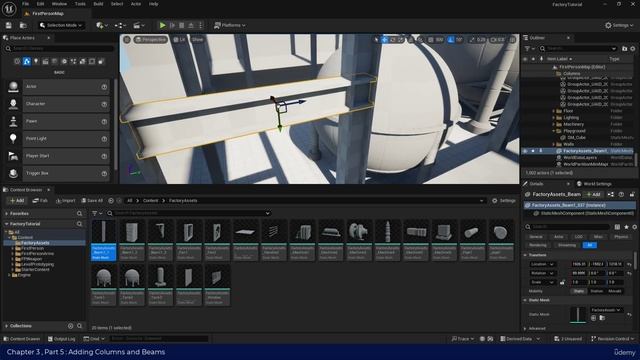Create a new folder in the Outliner
Image resolution: width=640 pixels, height=360 pixels.
pos(624,49)
